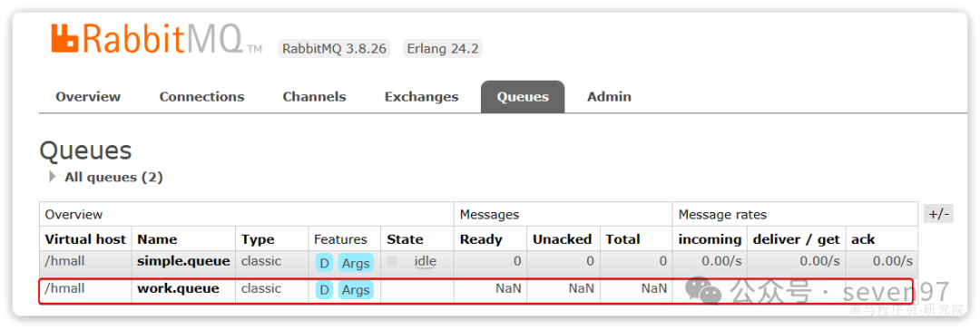Sort by Type column header
This screenshot has width=980, height=330.
[x=258, y=239]
